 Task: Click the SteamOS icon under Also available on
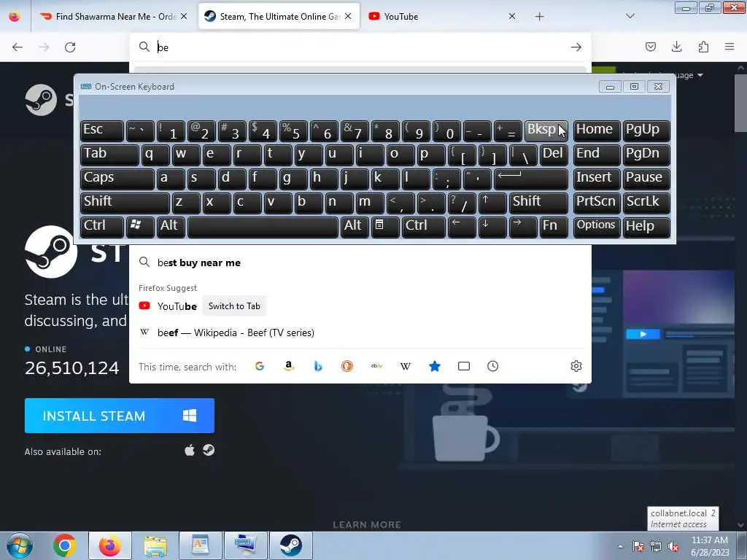click(x=208, y=450)
